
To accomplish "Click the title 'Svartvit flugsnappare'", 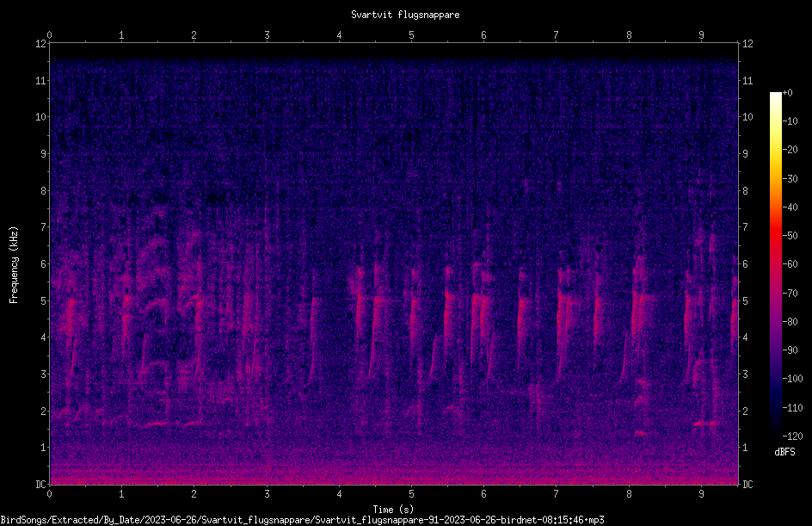I will click(x=405, y=15).
